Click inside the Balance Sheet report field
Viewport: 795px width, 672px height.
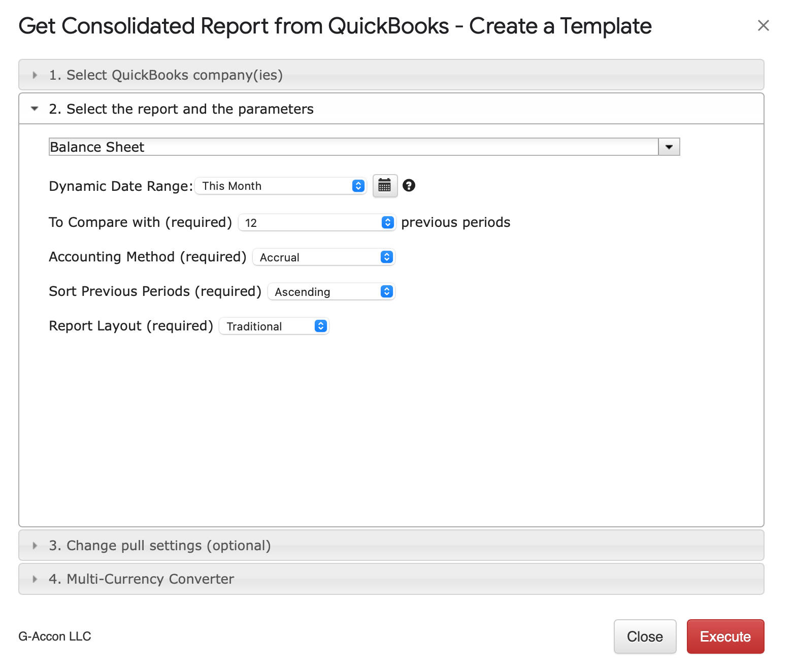pyautogui.click(x=353, y=147)
